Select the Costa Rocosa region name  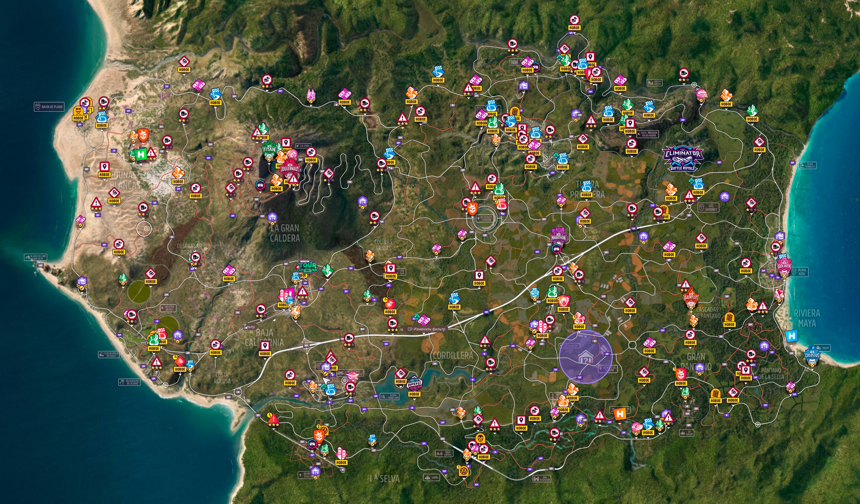[222, 378]
